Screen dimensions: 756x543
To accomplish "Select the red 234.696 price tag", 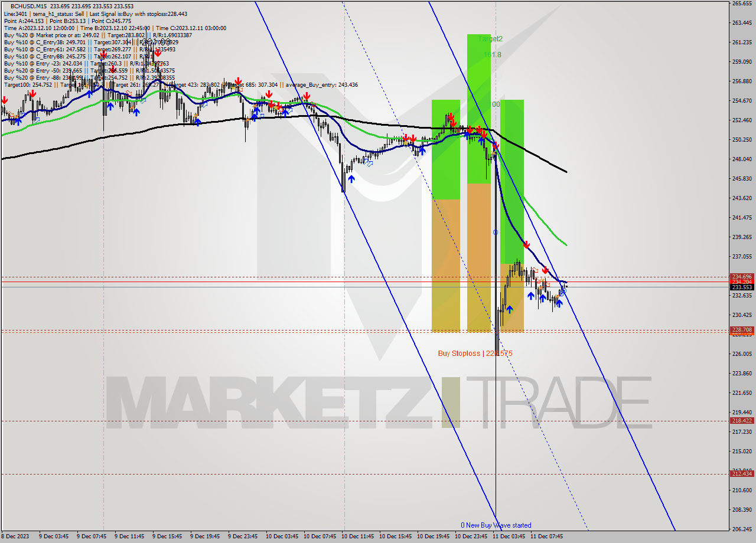I will pos(742,276).
